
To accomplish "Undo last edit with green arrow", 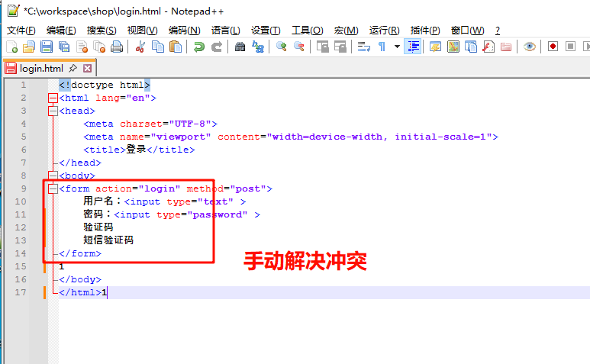I will (198, 47).
